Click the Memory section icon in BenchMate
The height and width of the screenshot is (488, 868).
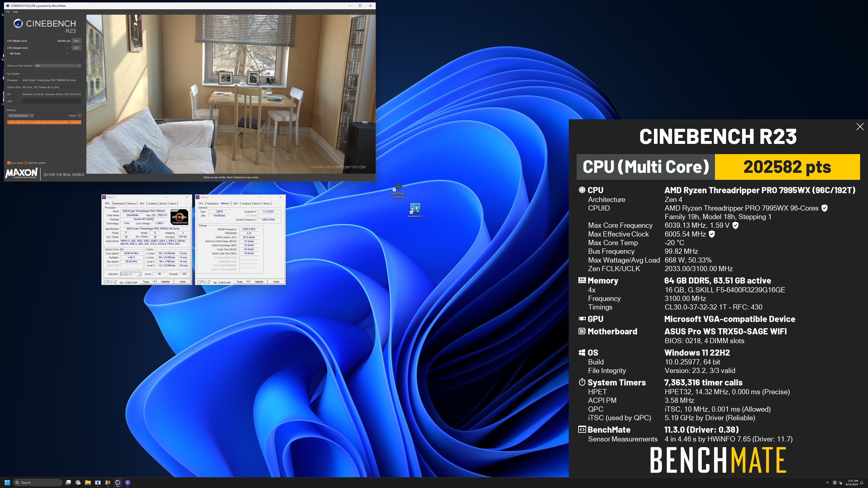582,280
